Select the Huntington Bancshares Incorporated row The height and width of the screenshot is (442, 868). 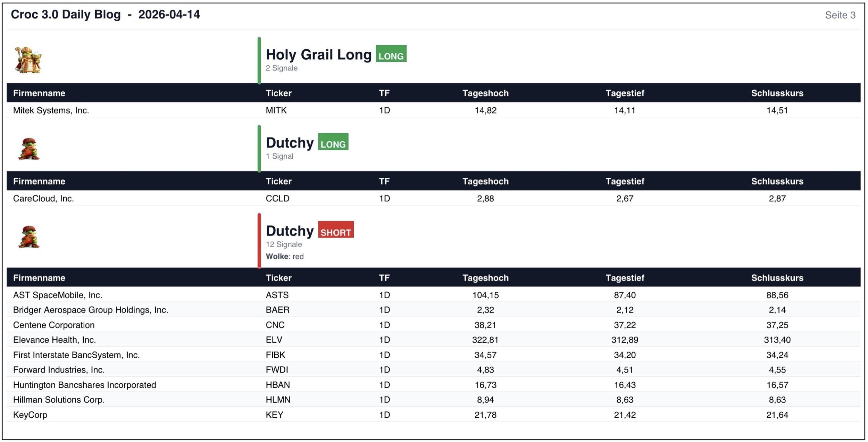(x=85, y=385)
